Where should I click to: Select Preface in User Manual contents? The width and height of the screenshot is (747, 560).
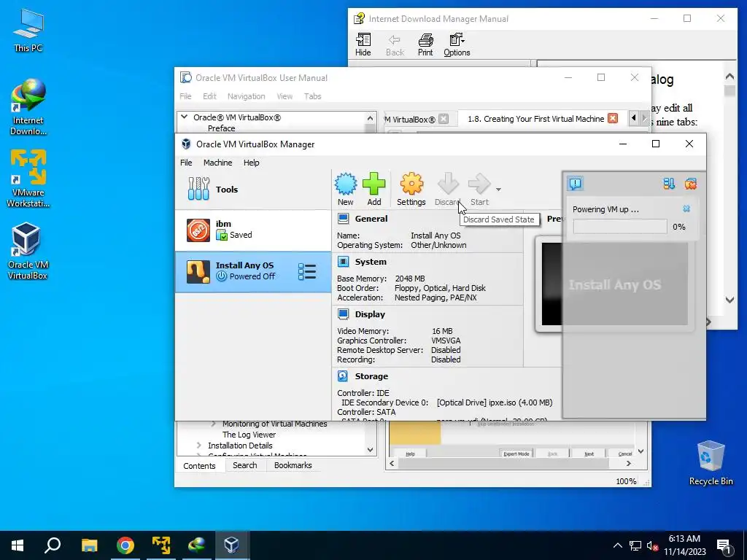click(221, 128)
